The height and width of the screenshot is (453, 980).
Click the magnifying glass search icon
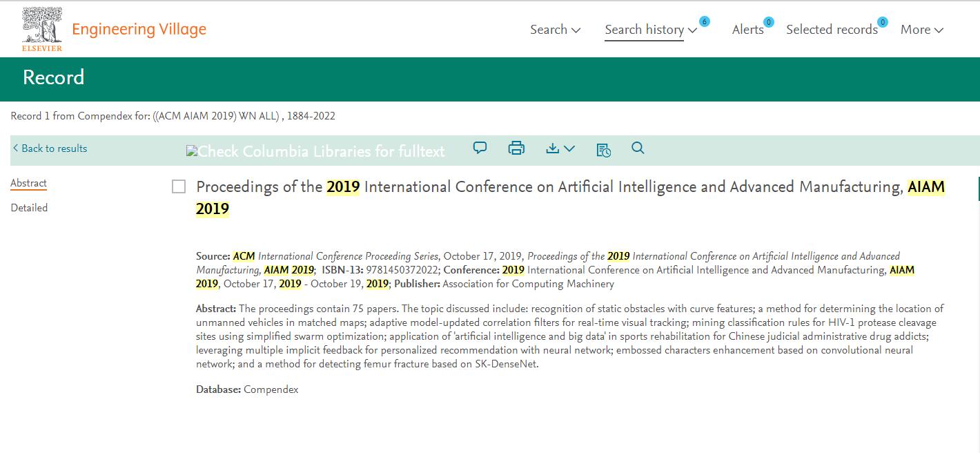pos(638,148)
